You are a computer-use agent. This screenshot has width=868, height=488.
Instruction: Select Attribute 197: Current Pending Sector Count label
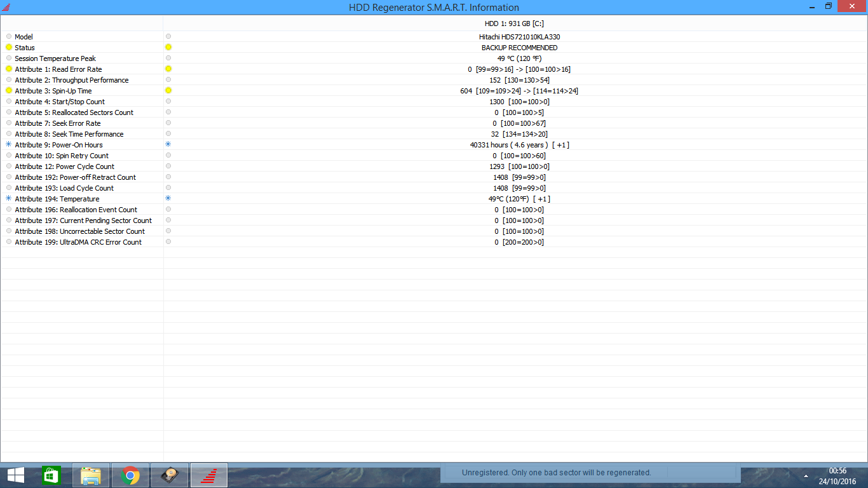(x=83, y=220)
